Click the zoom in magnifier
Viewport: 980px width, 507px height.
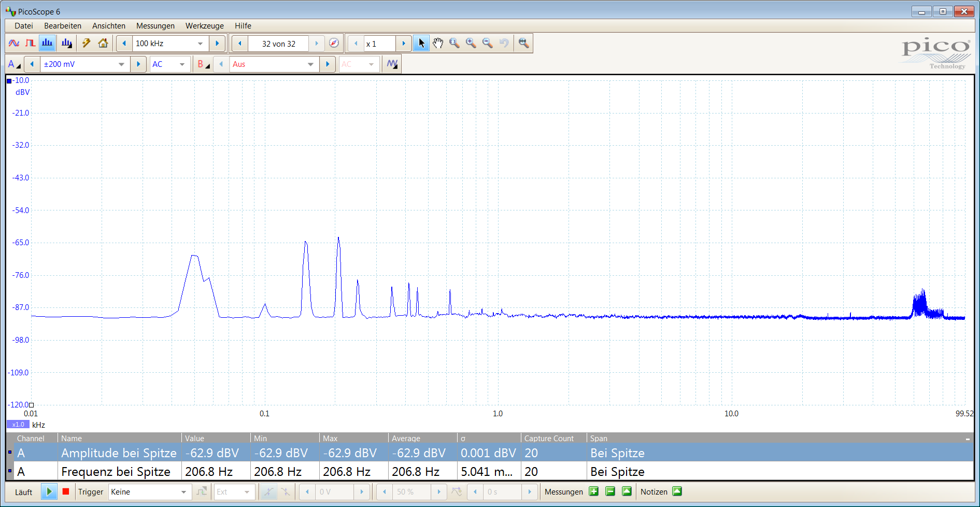[471, 43]
